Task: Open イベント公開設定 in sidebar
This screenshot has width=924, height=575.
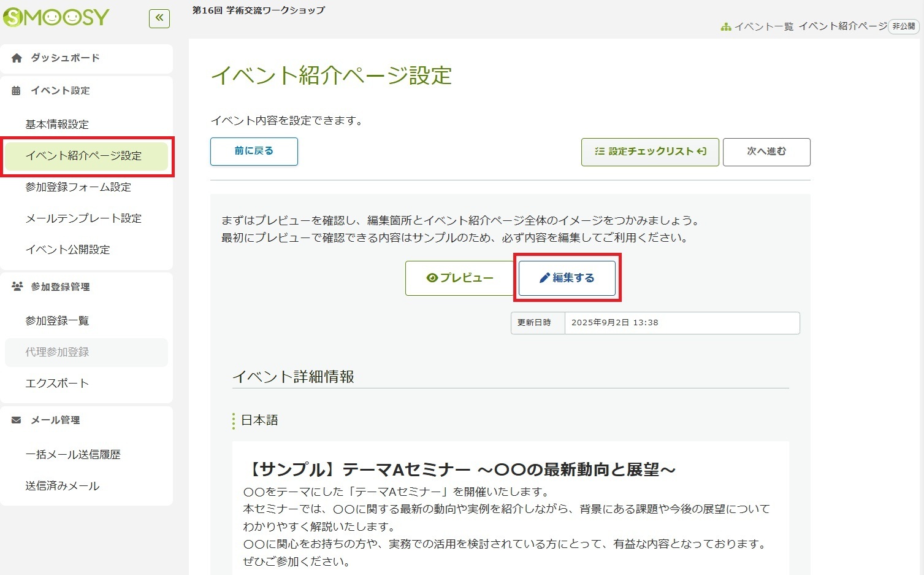Action: tap(68, 250)
